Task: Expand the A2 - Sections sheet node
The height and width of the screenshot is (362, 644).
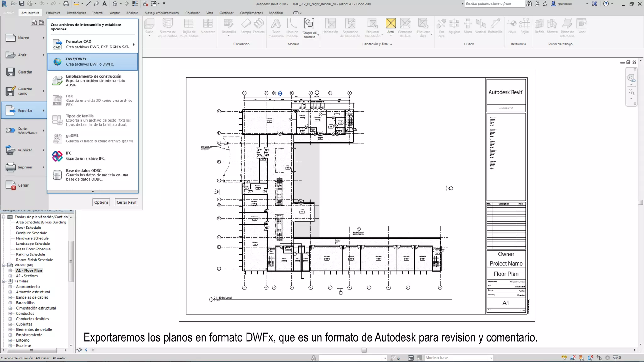Action: 10,276
